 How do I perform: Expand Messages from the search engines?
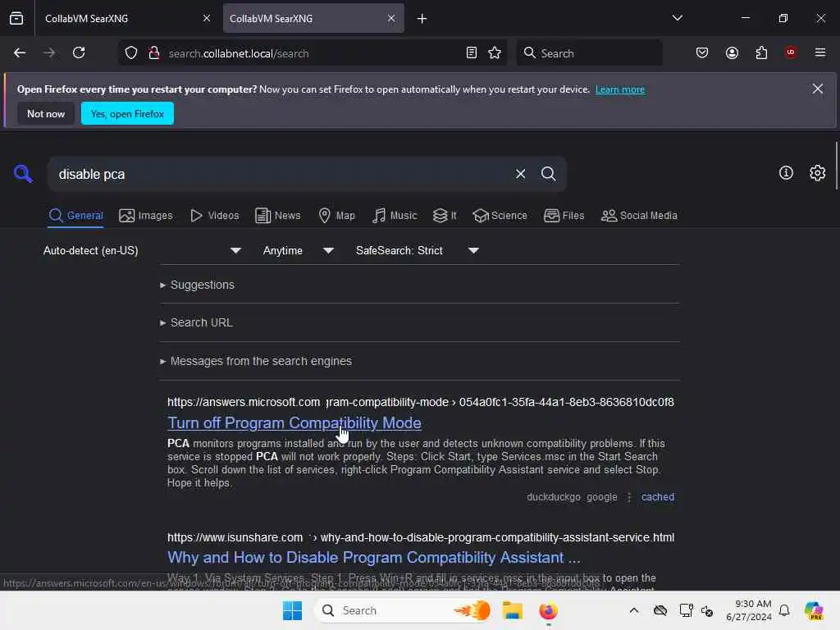[256, 361]
